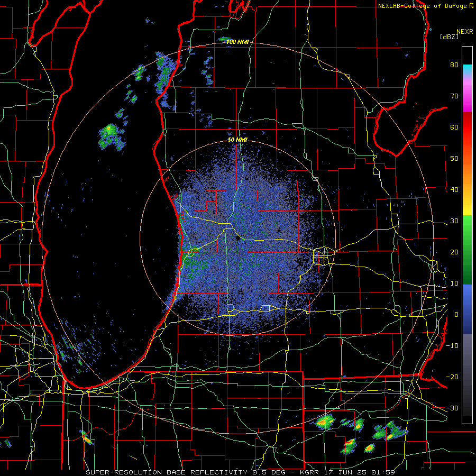
Task: Click the 80 dBZ scale value
Action: [454, 65]
